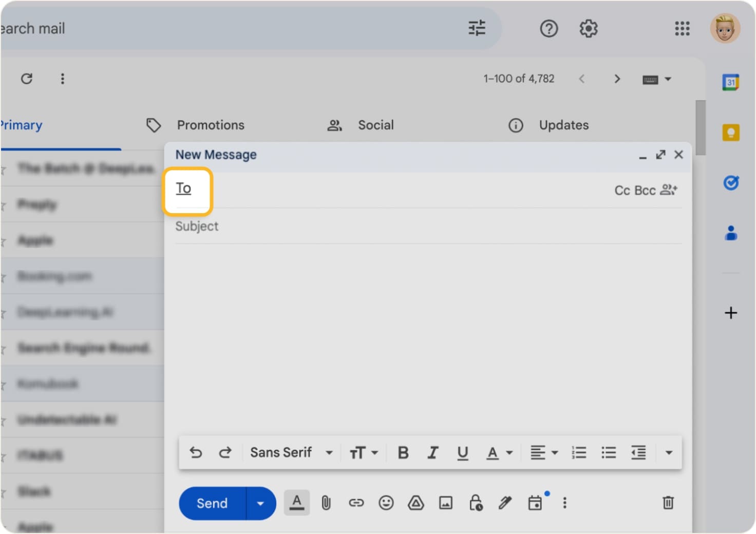Viewport: 756px width, 534px height.
Task: Open Google Tasks in the side panel
Action: coord(730,183)
